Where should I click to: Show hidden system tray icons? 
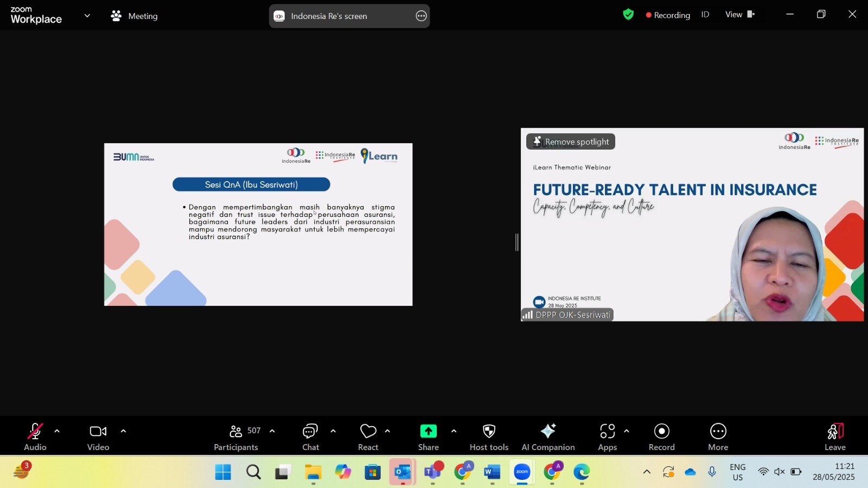pyautogui.click(x=647, y=472)
